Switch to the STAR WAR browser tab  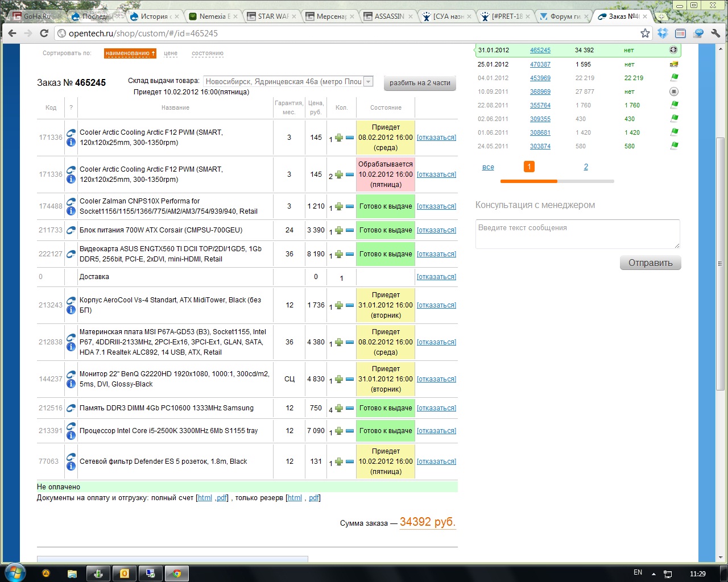tap(272, 16)
